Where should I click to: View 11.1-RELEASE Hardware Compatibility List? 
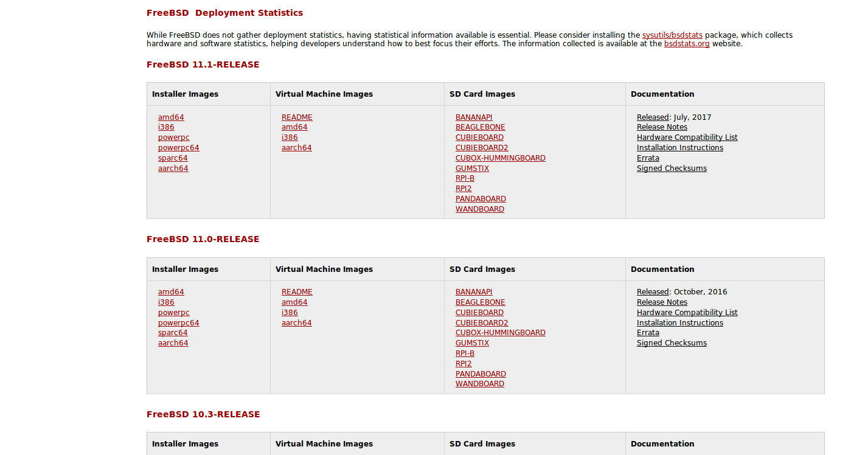coord(687,137)
